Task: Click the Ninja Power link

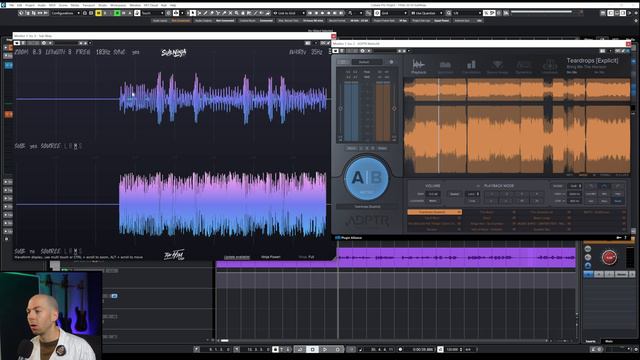Action: pyautogui.click(x=271, y=257)
